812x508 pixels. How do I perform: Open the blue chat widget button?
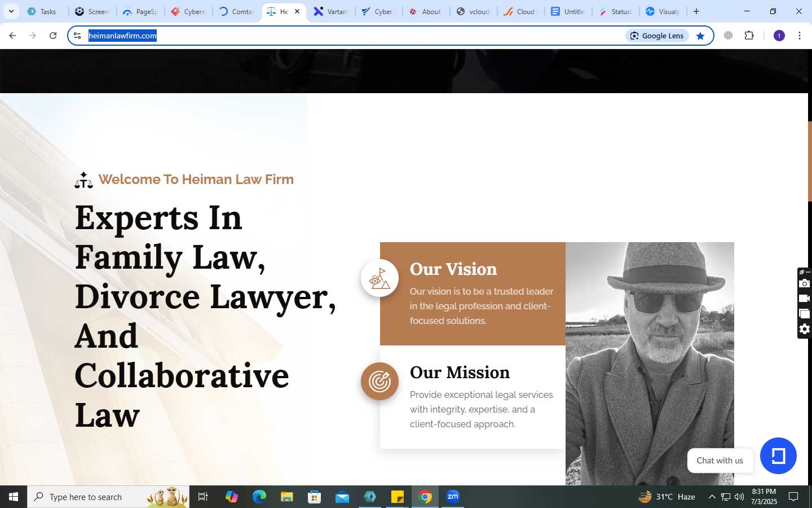[x=778, y=456]
